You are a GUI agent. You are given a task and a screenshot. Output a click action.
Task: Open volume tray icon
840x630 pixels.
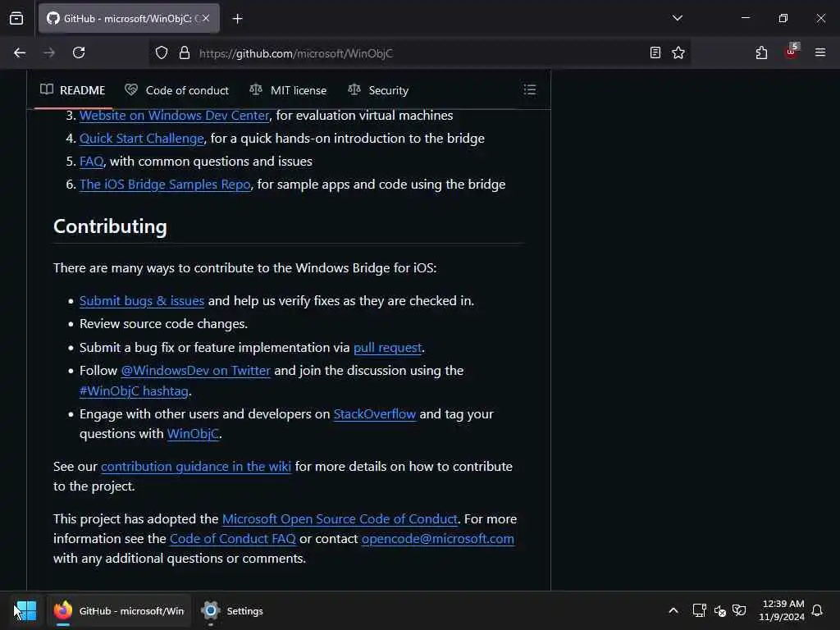click(719, 610)
